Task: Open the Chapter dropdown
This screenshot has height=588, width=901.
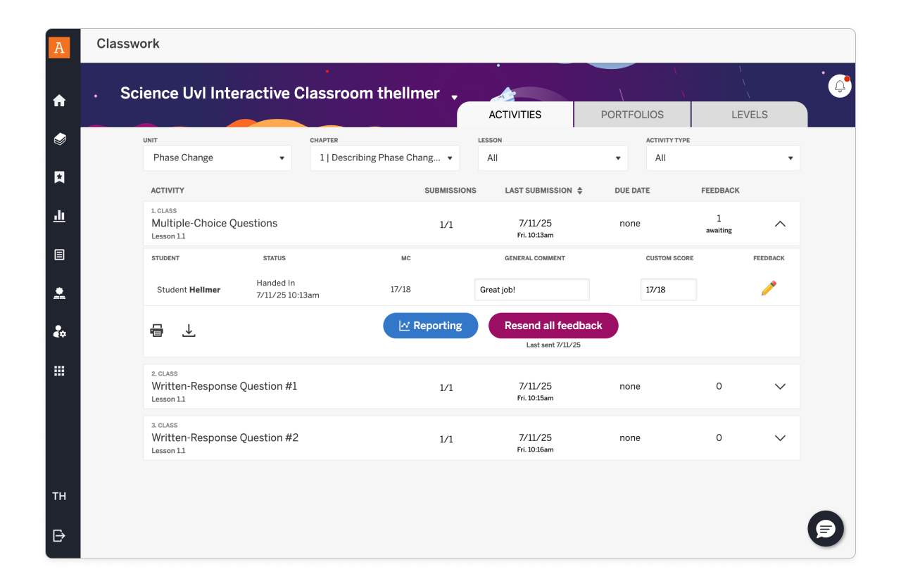Action: pos(384,158)
